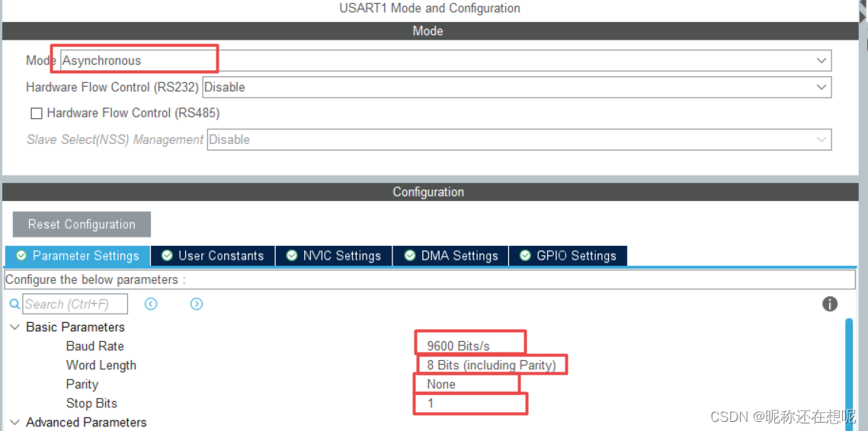Change the Stop Bits value 1
The width and height of the screenshot is (868, 431).
pyautogui.click(x=431, y=404)
